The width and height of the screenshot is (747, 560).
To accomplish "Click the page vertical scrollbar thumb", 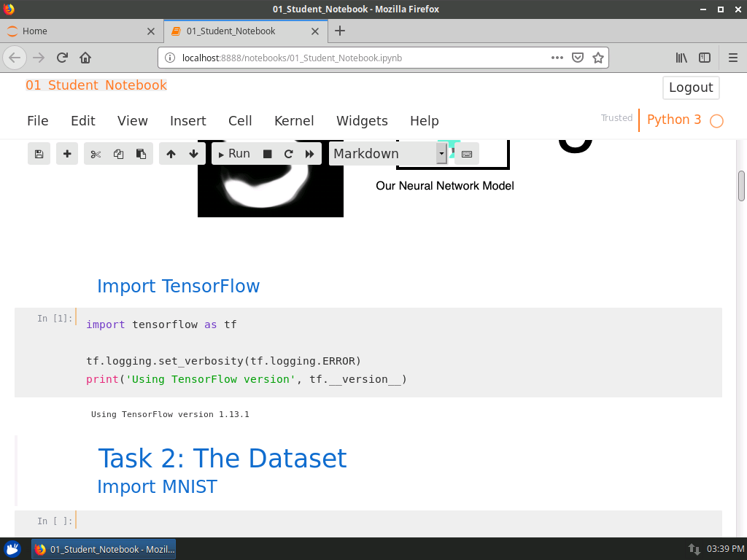I will (x=741, y=186).
